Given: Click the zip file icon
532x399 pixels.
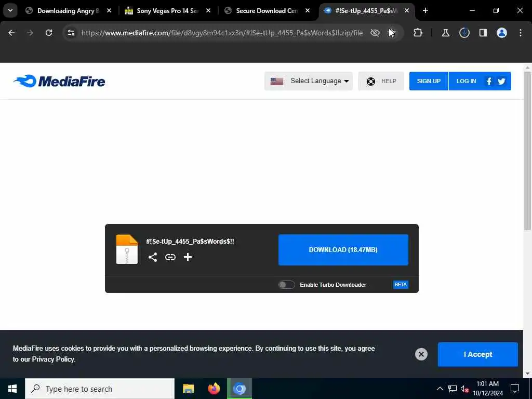Looking at the screenshot, I should [x=127, y=249].
